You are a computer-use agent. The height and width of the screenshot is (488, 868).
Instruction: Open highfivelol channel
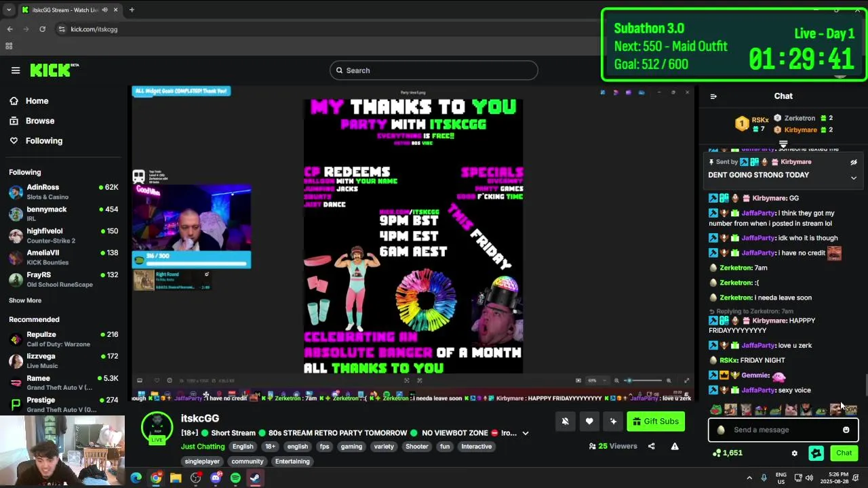coord(63,235)
